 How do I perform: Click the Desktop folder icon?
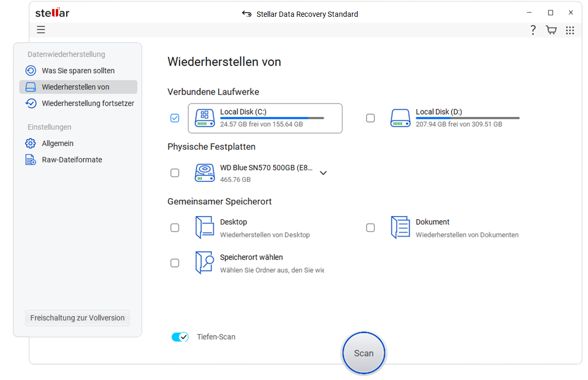pyautogui.click(x=205, y=227)
